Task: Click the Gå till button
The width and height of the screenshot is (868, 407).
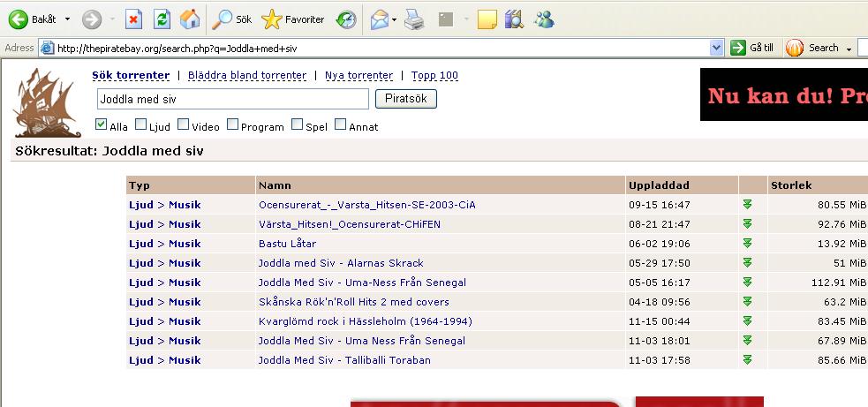Action: 751,49
